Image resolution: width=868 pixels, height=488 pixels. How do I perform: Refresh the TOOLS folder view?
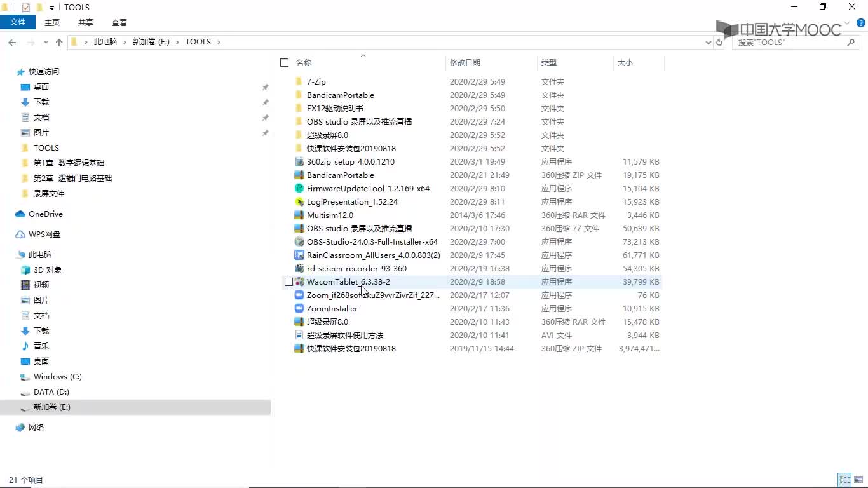tap(719, 42)
